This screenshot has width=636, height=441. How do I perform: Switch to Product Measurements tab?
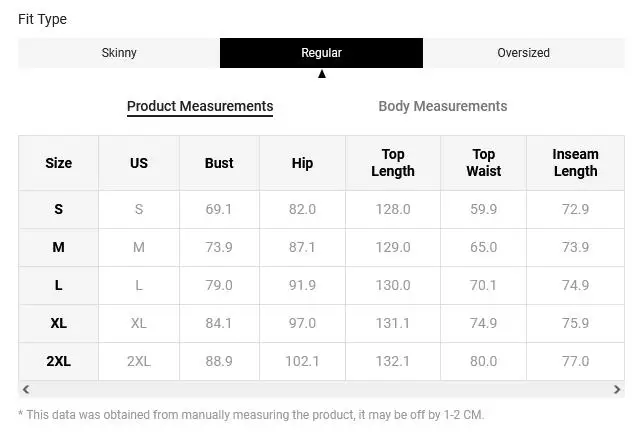[200, 106]
